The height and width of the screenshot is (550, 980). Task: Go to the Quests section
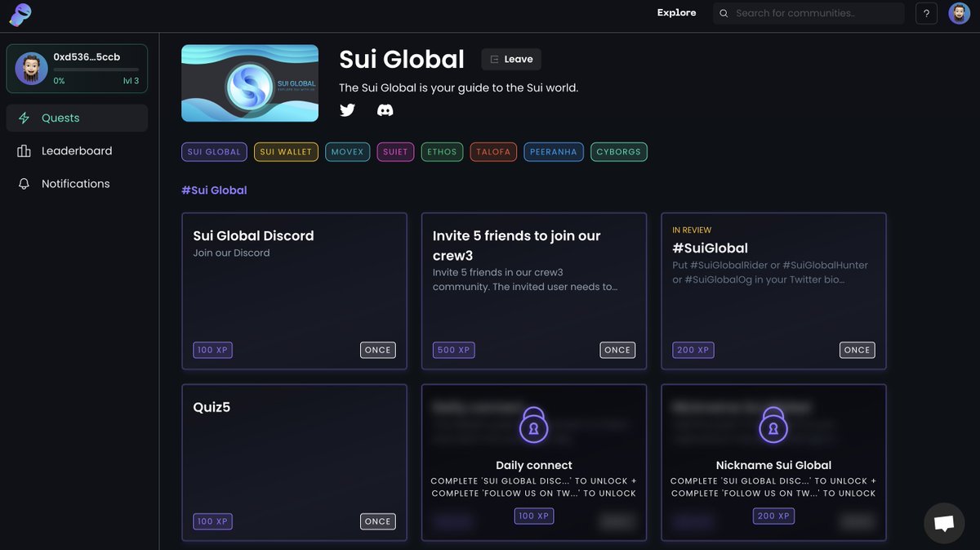(x=77, y=118)
